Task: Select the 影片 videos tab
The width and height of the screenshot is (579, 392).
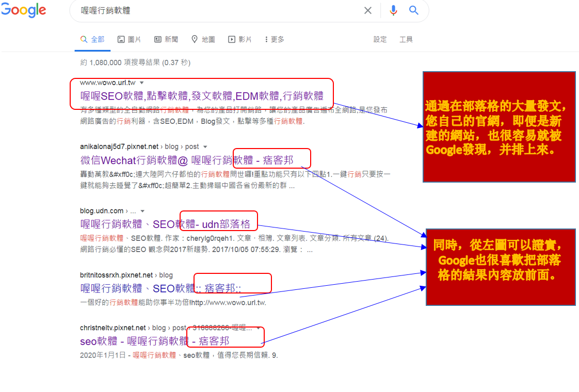Action: 240,40
